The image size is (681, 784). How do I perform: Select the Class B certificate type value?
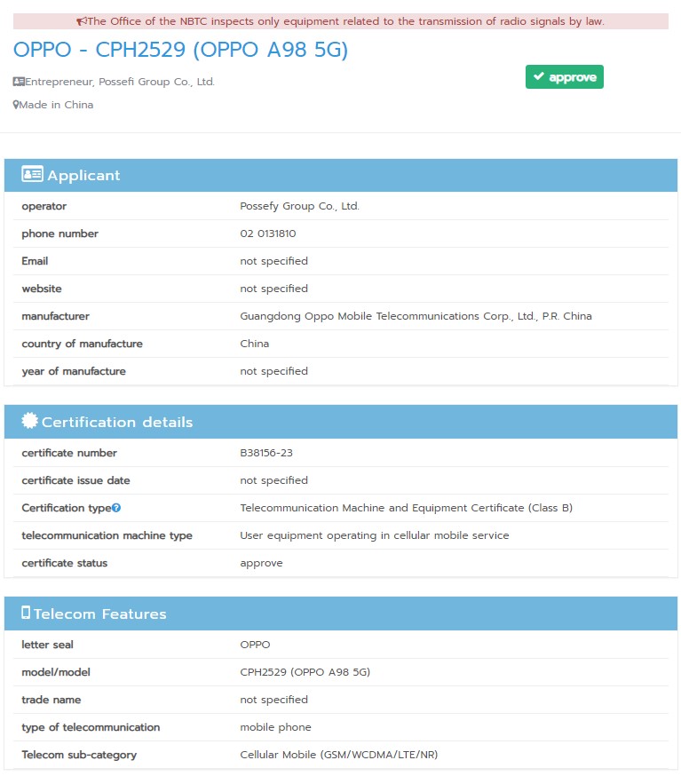coord(407,508)
